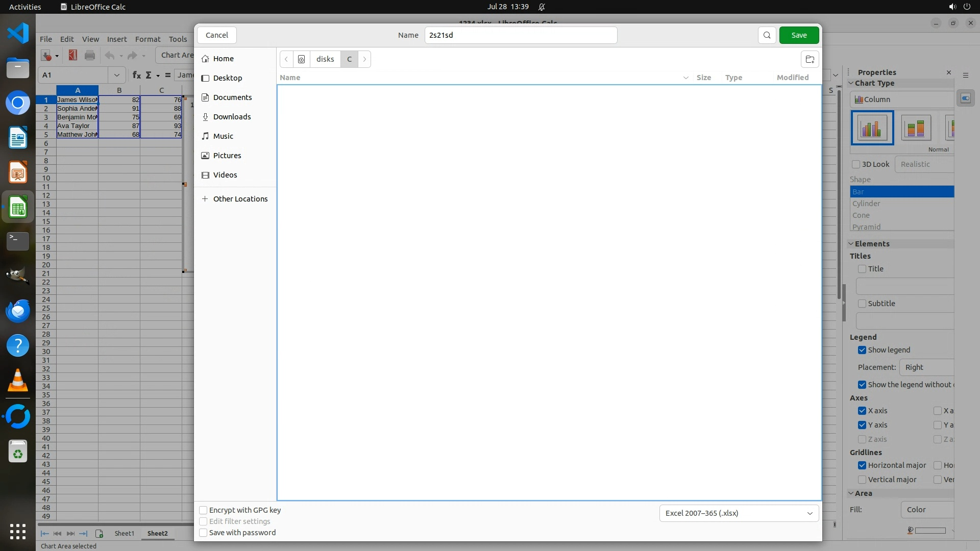This screenshot has height=551, width=980.
Task: Enable the Encrypt with GPG key checkbox
Action: tap(203, 510)
